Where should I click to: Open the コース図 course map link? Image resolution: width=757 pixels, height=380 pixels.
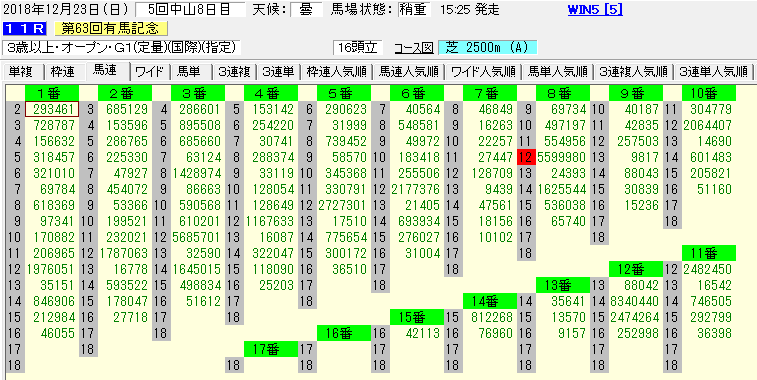(x=414, y=48)
